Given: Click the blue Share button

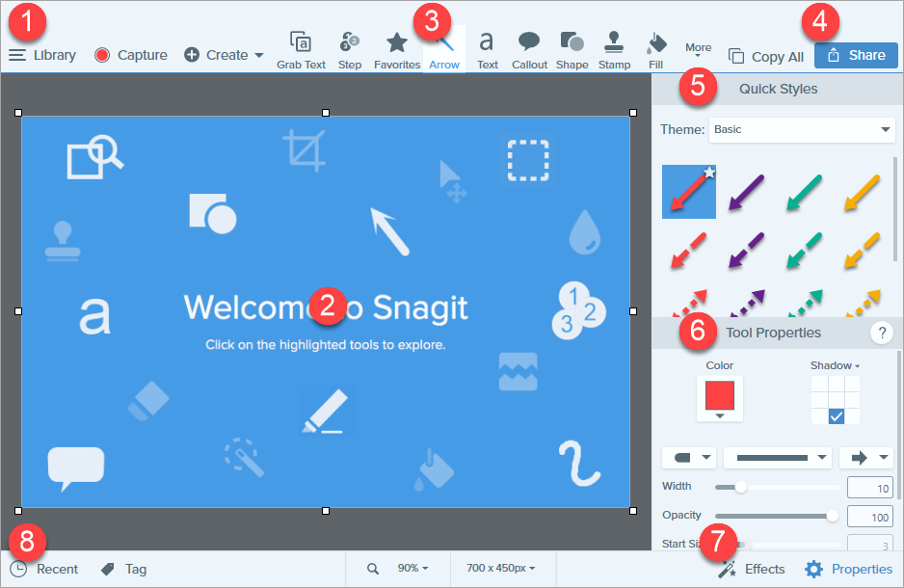Looking at the screenshot, I should pos(856,55).
